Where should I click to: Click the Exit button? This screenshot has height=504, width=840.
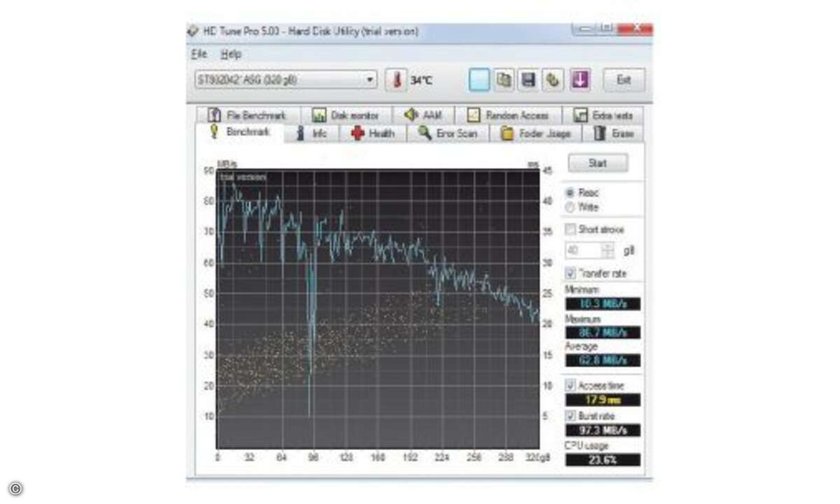(624, 80)
